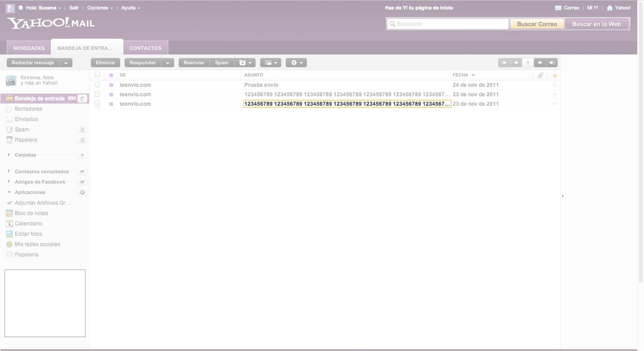Image resolution: width=644 pixels, height=351 pixels.
Task: Open the view layout toolbar icon
Action: (270, 63)
